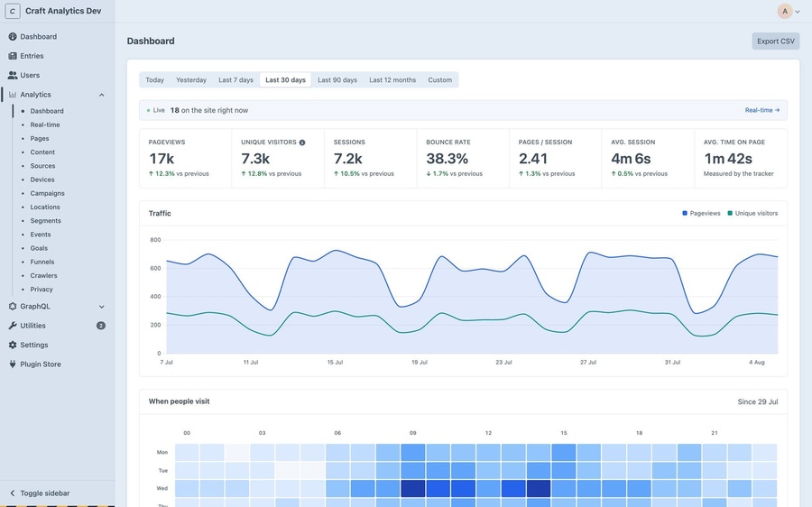The image size is (812, 507).
Task: Open the Privacy analytics subitem
Action: [x=42, y=290]
